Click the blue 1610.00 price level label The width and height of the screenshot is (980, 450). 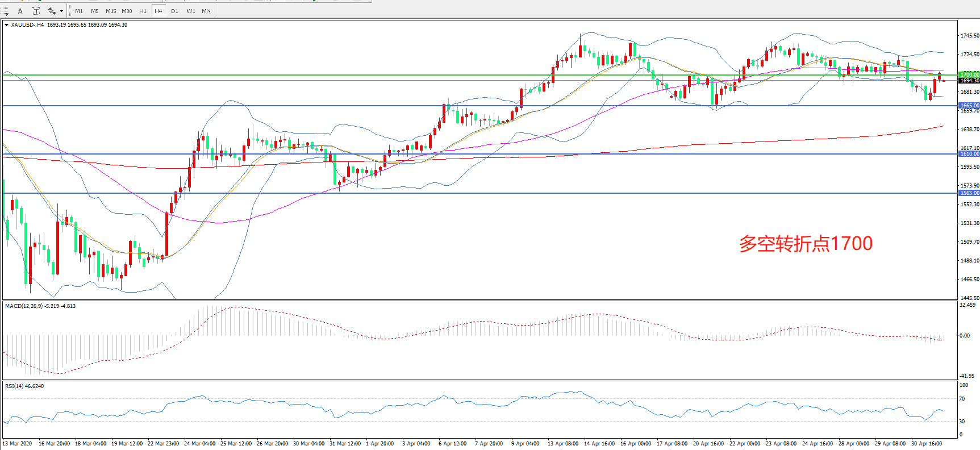coord(969,154)
